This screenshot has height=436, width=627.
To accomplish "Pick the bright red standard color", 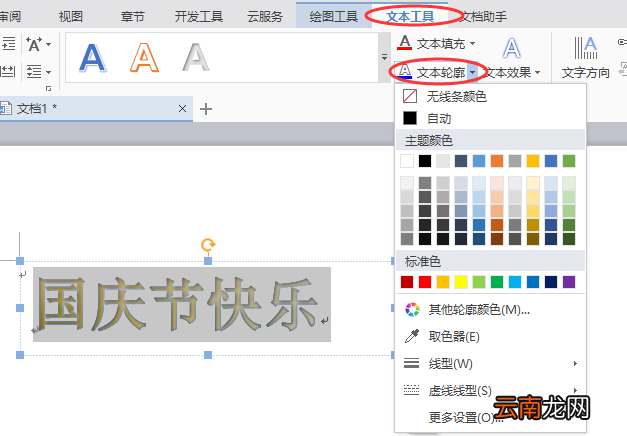I will 425,282.
